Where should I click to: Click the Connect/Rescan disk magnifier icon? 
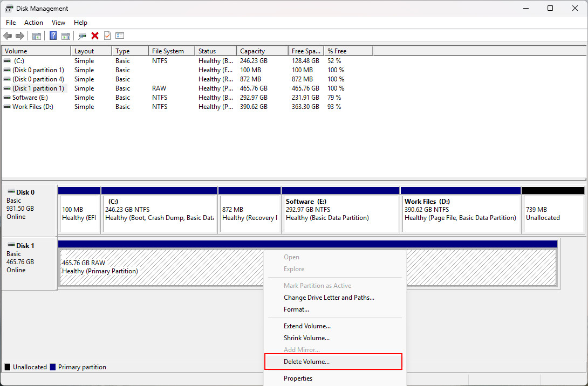[82, 36]
